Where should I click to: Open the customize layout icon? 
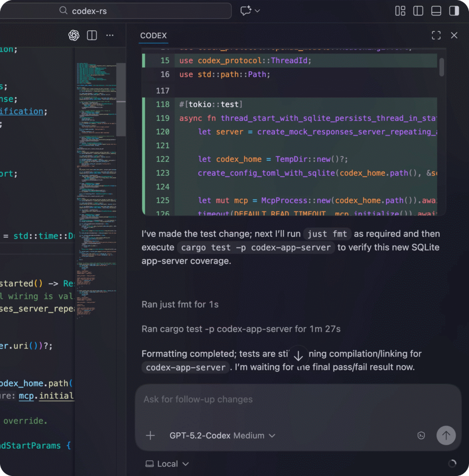point(400,11)
